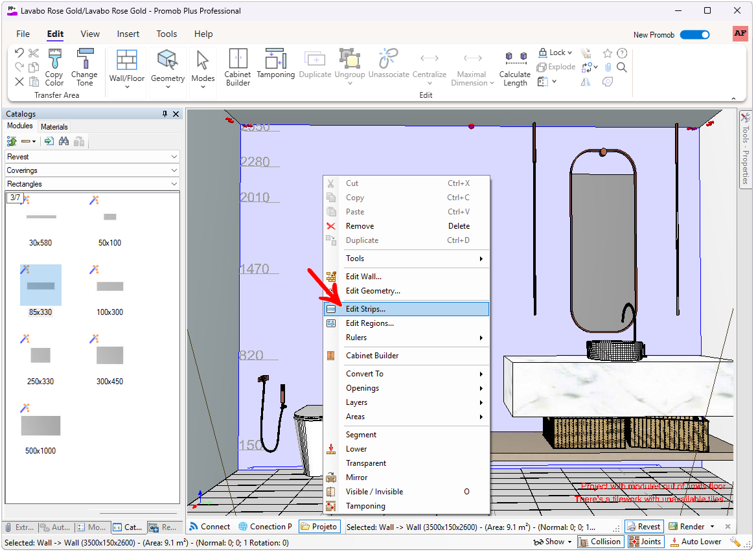Pin the Catalogs panel
Image resolution: width=756 pixels, height=552 pixels.
pyautogui.click(x=165, y=114)
